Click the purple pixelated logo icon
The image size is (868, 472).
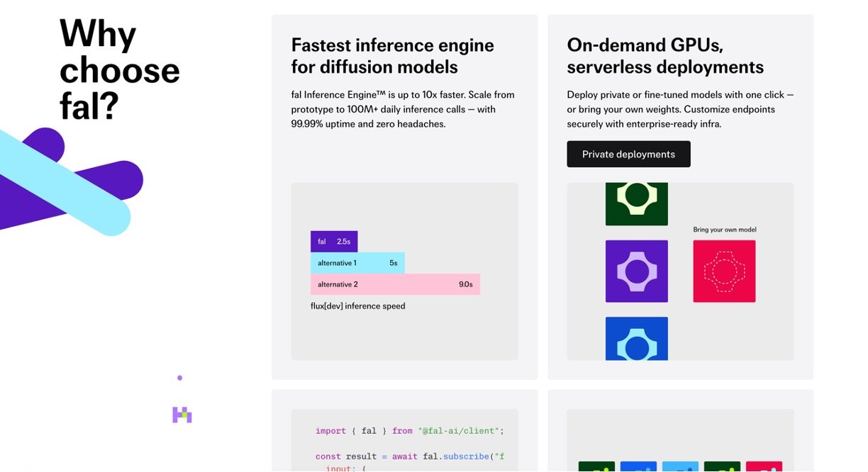coord(182,415)
